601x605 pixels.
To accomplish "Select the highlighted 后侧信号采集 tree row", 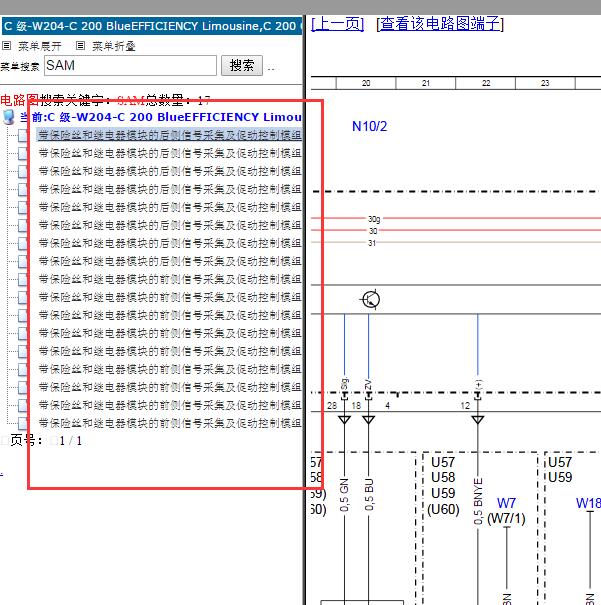I will (170, 135).
